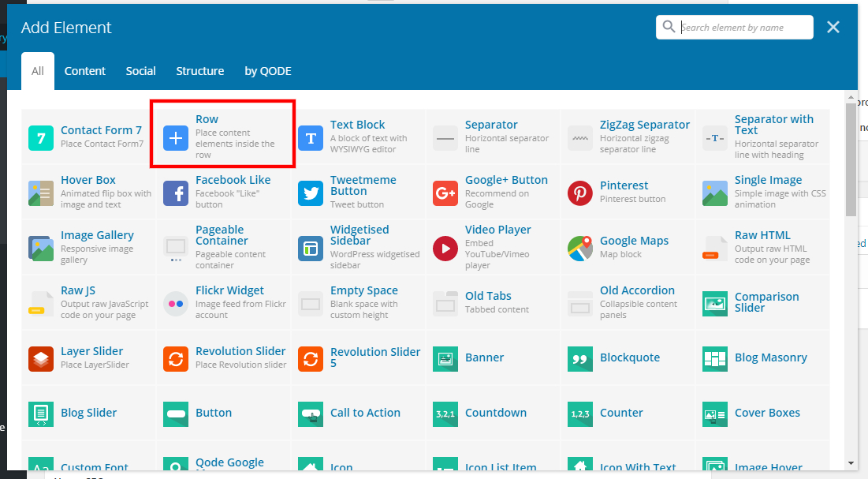The image size is (868, 479).
Task: Click the Raw JS icon
Action: click(x=41, y=304)
